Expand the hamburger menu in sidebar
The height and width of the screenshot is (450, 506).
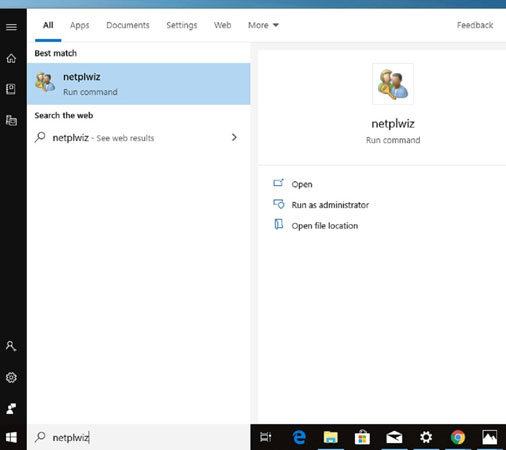click(x=11, y=27)
